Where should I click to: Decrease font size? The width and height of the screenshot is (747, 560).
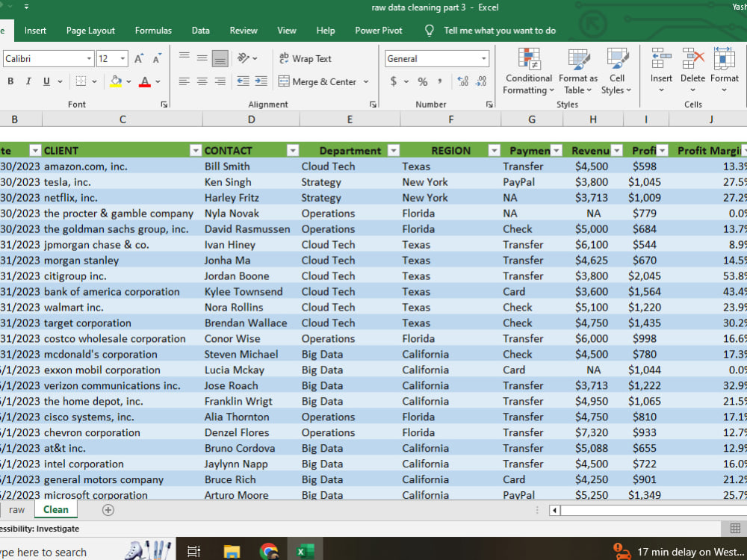point(156,58)
